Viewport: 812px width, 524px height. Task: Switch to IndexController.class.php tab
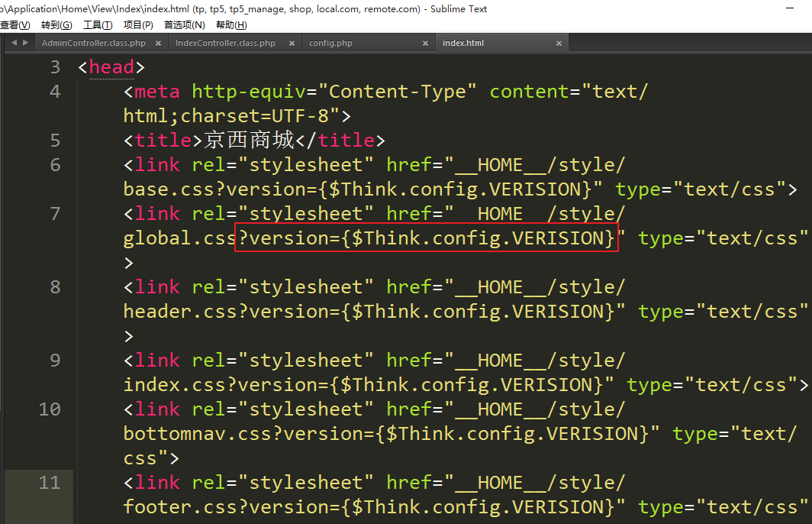coord(225,44)
